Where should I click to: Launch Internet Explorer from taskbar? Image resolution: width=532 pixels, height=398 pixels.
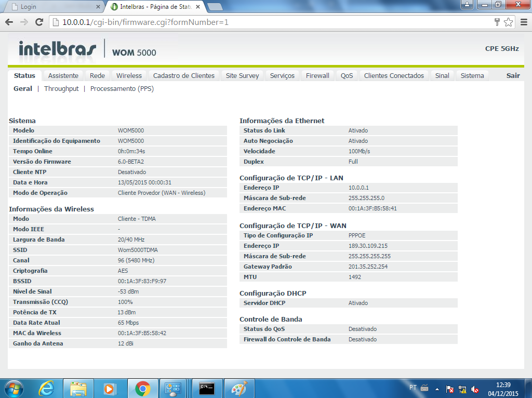point(46,389)
